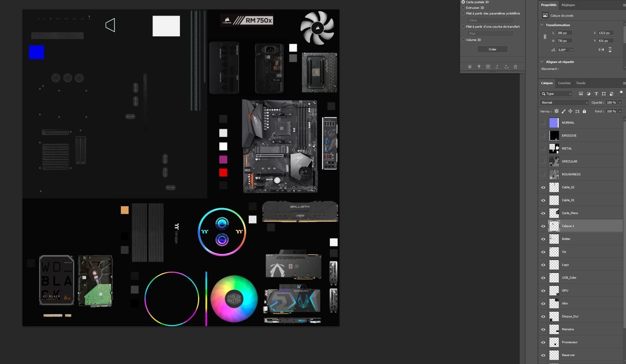Hide the Carte_Mere layer
Screen dimensions: 626x364
pyautogui.click(x=543, y=213)
